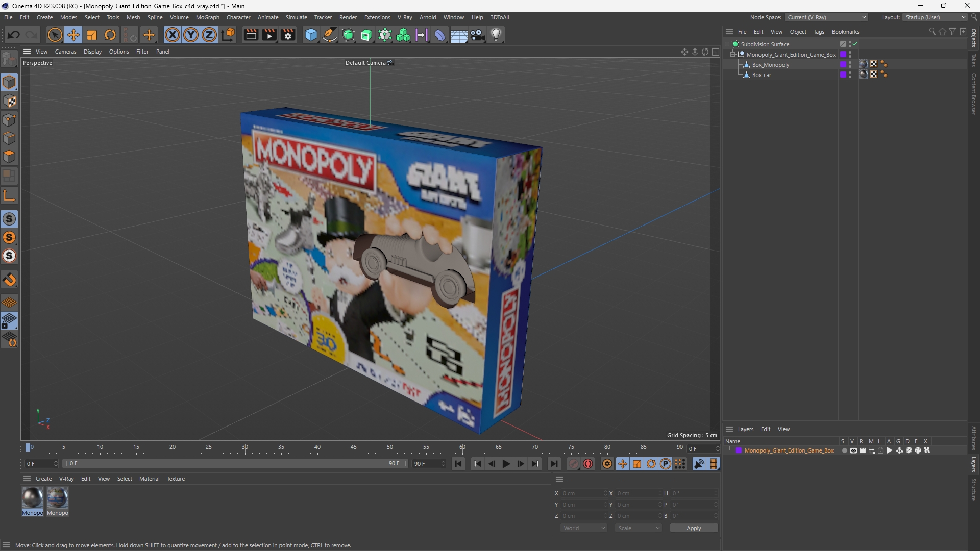Click Box_Monopoly purple layer color swatch

843,65
